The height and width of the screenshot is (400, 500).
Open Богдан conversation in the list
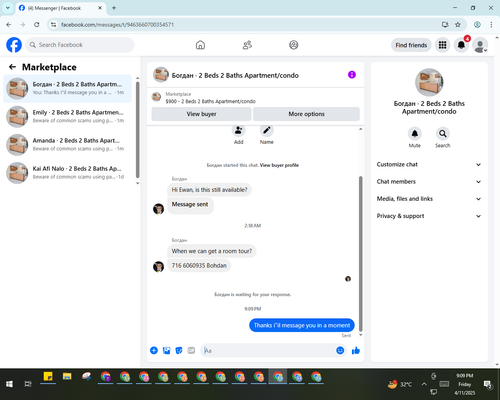[67, 88]
